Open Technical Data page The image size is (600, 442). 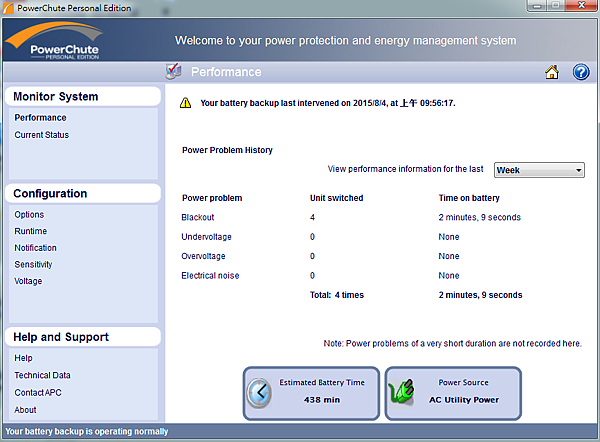click(43, 375)
